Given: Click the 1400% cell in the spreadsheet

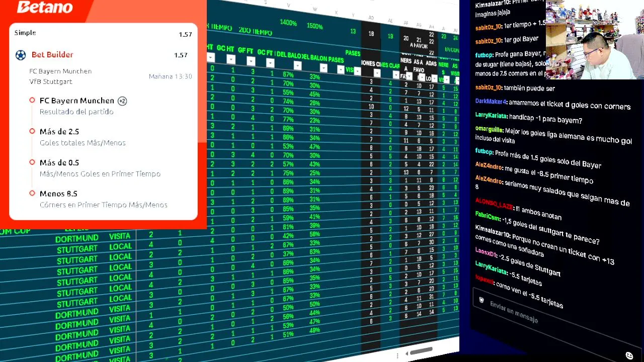Looking at the screenshot, I should [288, 23].
